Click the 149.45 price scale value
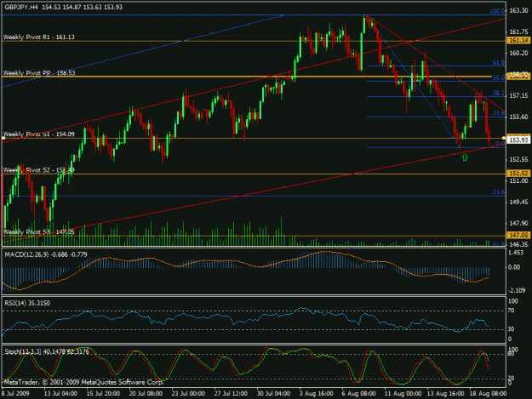Screen dimensions: 532x399 (x=518, y=202)
